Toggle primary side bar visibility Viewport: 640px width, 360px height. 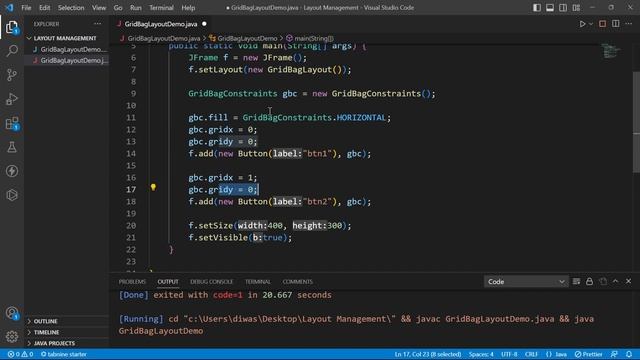pyautogui.click(x=537, y=8)
